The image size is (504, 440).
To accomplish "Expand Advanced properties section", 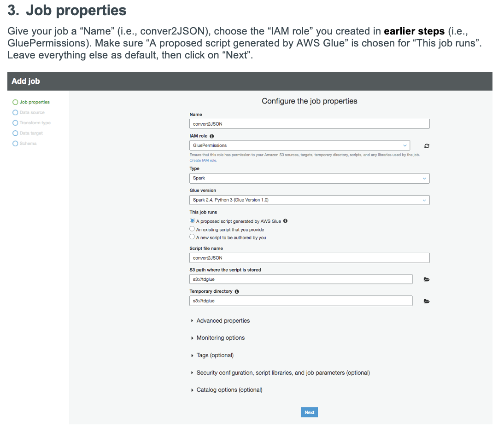I will pyautogui.click(x=223, y=321).
